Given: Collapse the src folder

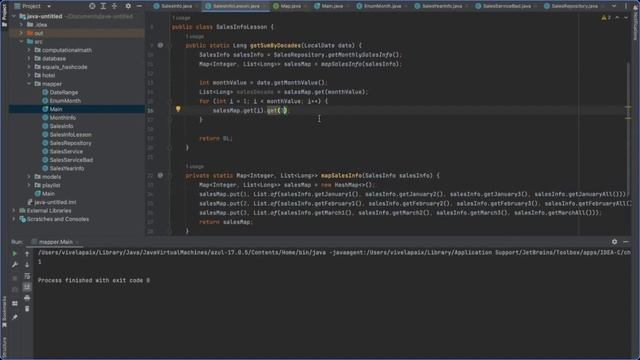Looking at the screenshot, I should [x=21, y=42].
